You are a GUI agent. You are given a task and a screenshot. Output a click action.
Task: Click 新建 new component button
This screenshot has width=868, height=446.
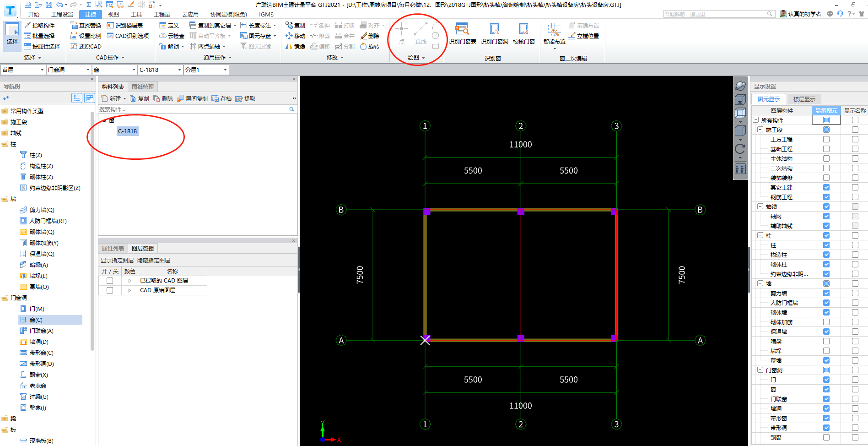pyautogui.click(x=112, y=98)
